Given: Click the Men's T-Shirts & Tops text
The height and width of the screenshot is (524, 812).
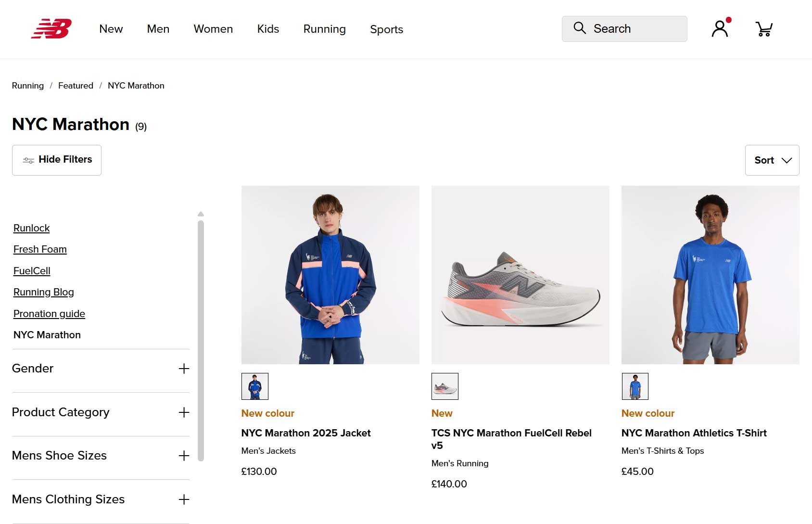Looking at the screenshot, I should (663, 451).
